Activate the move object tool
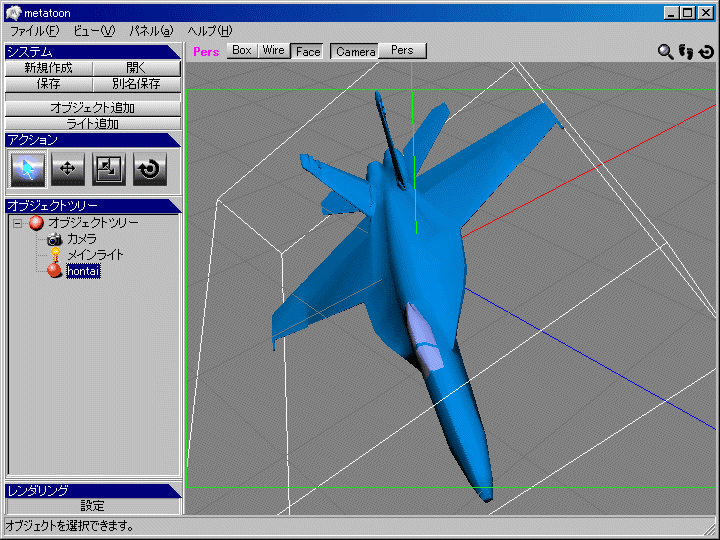The image size is (720, 540). (68, 169)
